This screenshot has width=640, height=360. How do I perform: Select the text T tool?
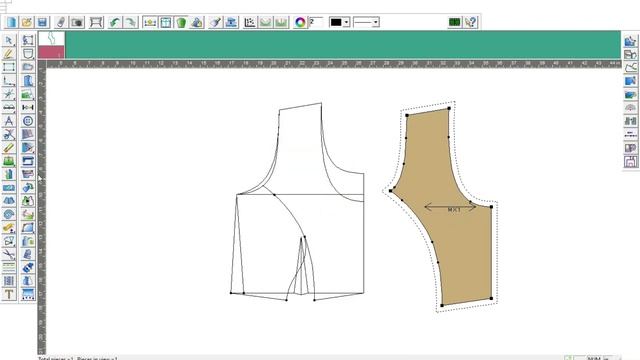coord(9,294)
